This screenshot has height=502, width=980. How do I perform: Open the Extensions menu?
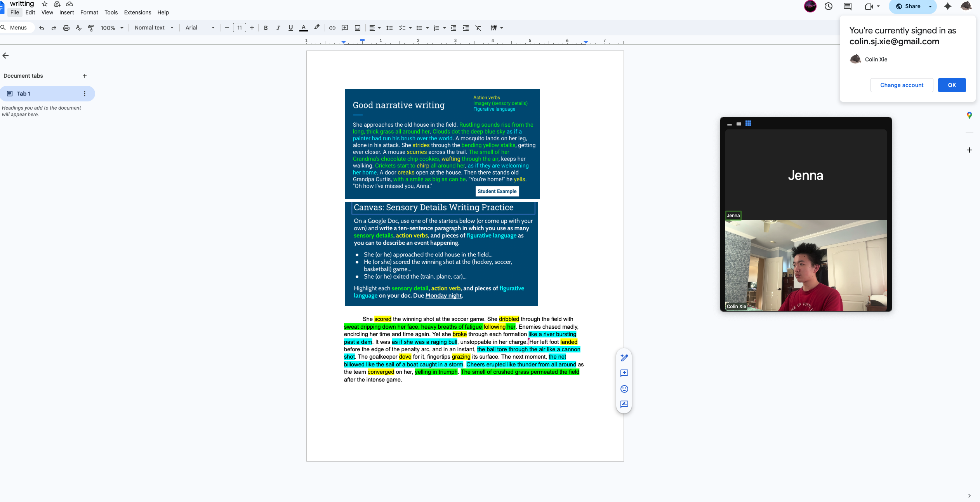click(137, 12)
